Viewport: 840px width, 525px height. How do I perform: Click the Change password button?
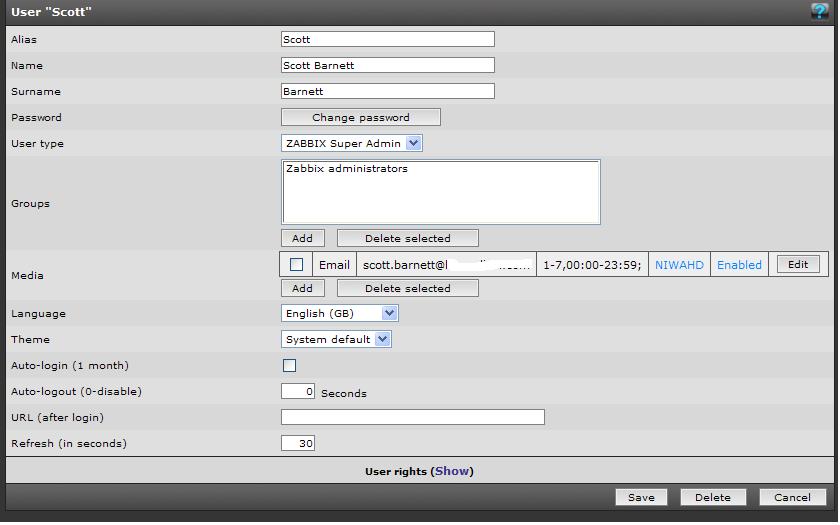pyautogui.click(x=360, y=118)
